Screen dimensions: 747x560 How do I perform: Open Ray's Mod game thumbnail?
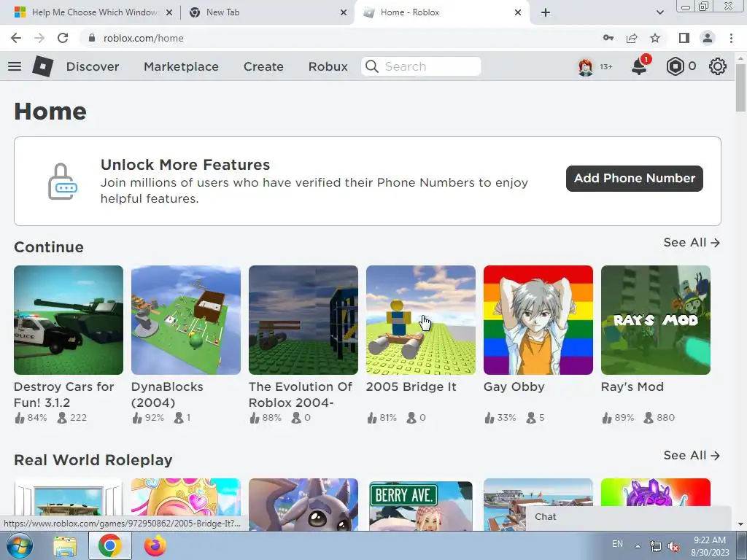coord(656,320)
